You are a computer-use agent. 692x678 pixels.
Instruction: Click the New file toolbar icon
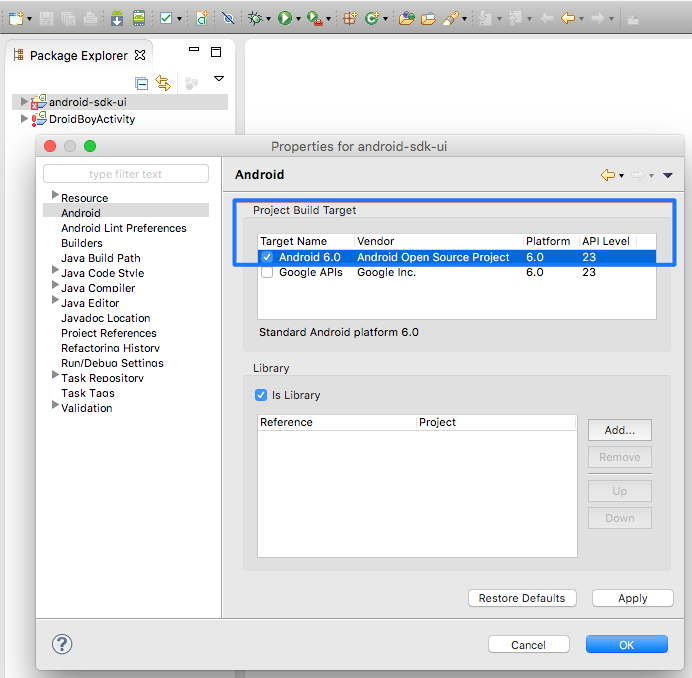pyautogui.click(x=16, y=18)
